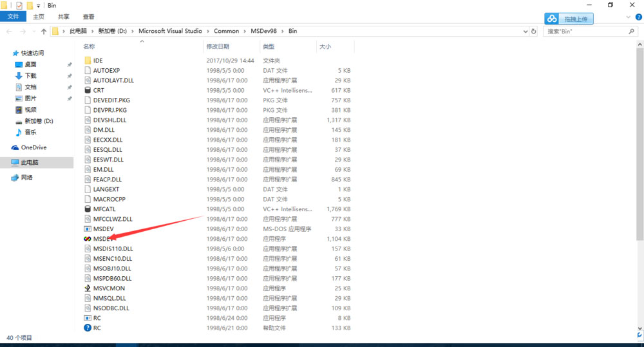This screenshot has height=347, width=644.
Task: Sort by 类型 column header
Action: pos(269,46)
